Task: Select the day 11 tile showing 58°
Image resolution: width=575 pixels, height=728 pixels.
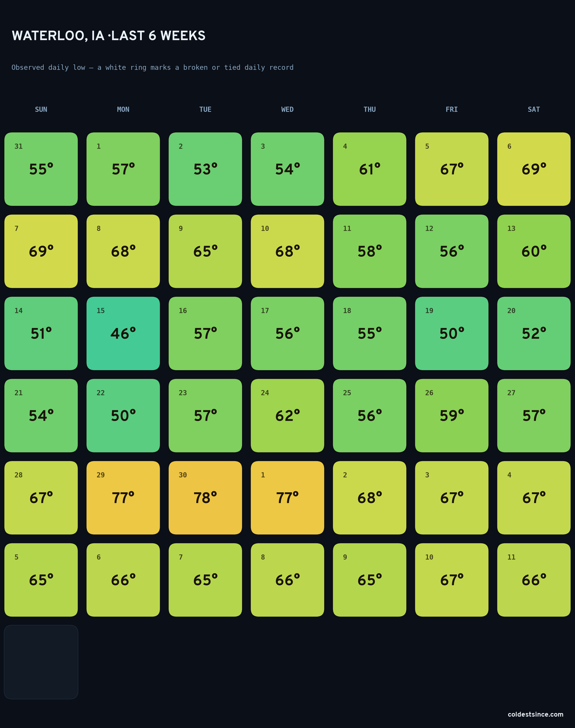Action: pos(370,251)
